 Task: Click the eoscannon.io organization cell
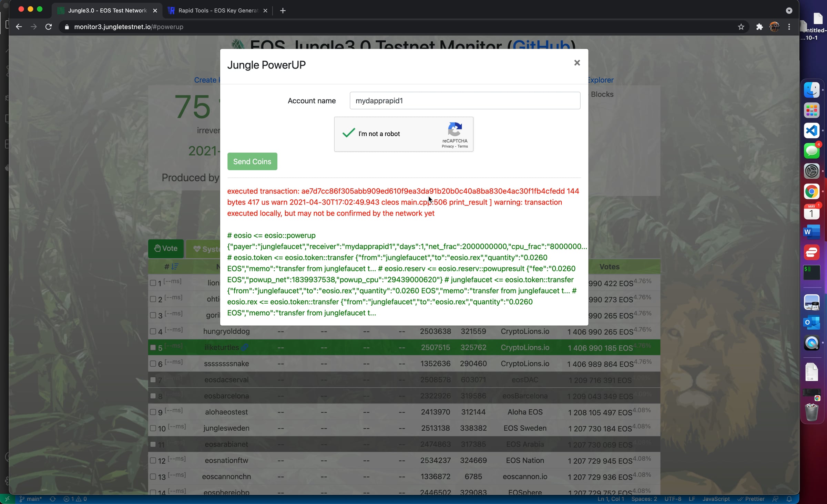click(x=525, y=476)
